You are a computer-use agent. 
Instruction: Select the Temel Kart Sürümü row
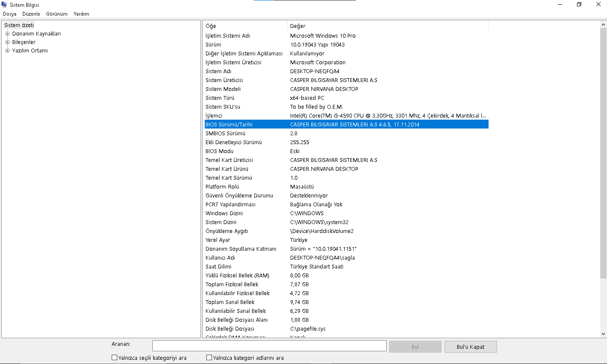click(x=346, y=178)
